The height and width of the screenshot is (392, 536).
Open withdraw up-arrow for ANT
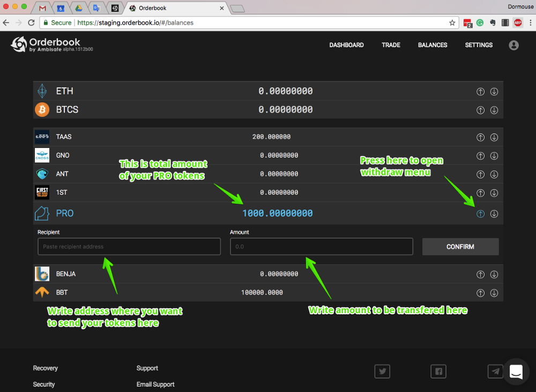click(x=480, y=174)
